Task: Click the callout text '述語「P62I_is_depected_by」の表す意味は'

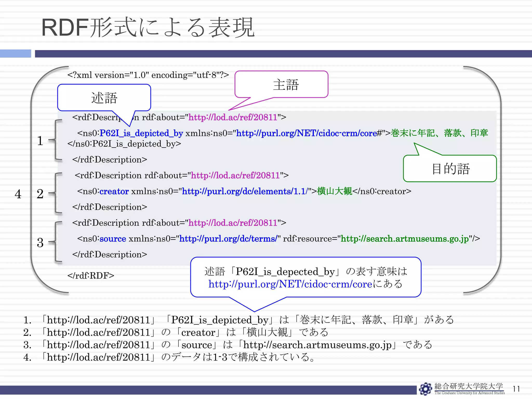Action: click(306, 271)
